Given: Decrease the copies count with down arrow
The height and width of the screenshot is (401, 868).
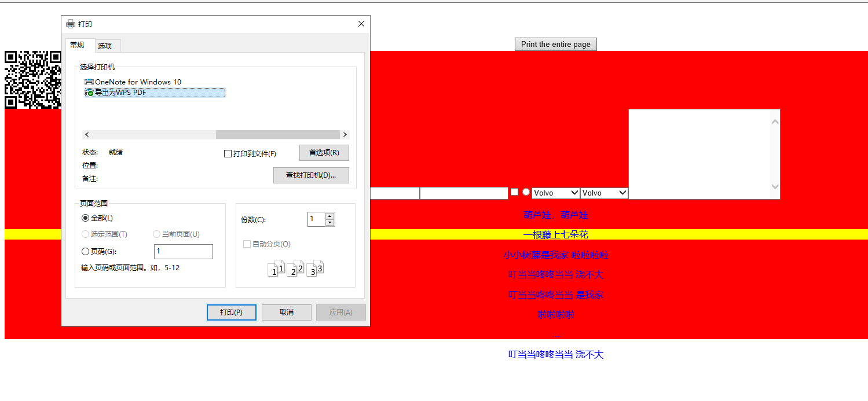Looking at the screenshot, I should coord(330,223).
